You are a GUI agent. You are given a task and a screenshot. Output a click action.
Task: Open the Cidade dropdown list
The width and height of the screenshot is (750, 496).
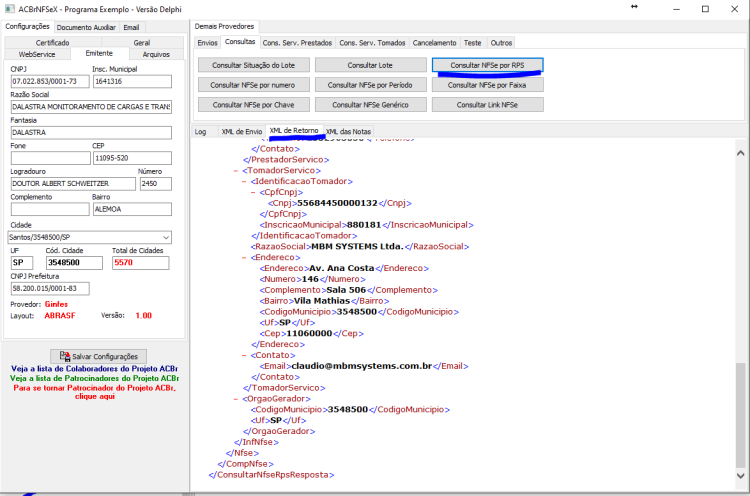pos(166,237)
